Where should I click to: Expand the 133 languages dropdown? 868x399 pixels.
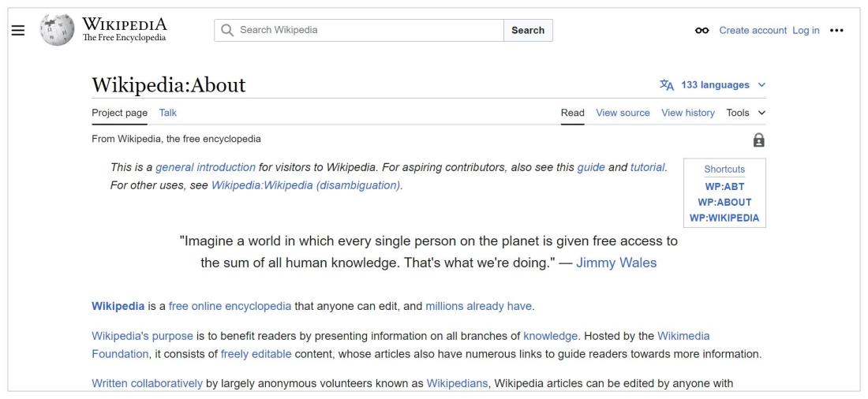pos(713,85)
